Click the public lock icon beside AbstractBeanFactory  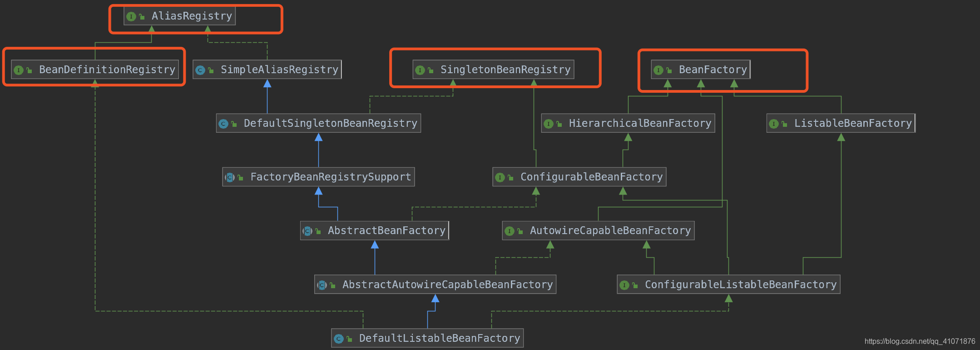coord(318,231)
